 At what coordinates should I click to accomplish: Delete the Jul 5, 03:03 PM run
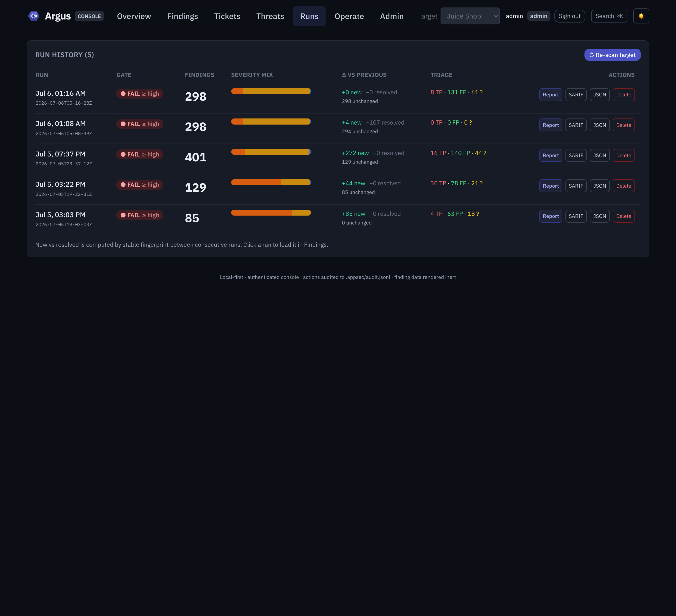(x=623, y=216)
